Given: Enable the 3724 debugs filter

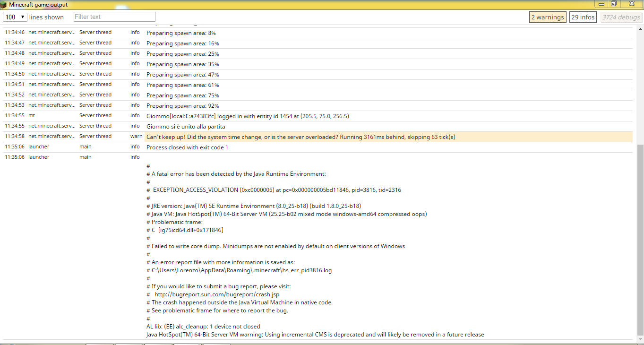Looking at the screenshot, I should [621, 17].
